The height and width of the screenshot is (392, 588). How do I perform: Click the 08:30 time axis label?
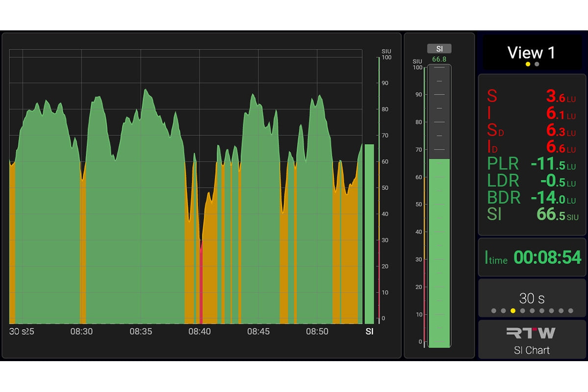coord(81,332)
